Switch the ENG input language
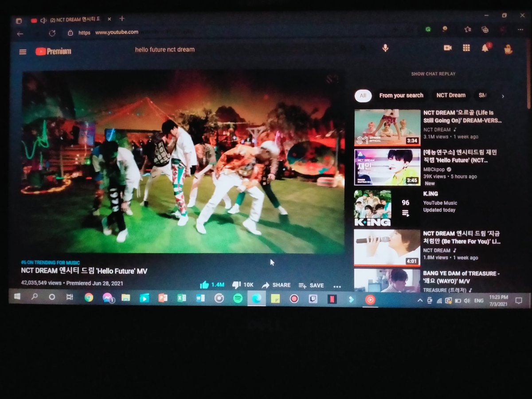The width and height of the screenshot is (532, 399). click(x=478, y=301)
